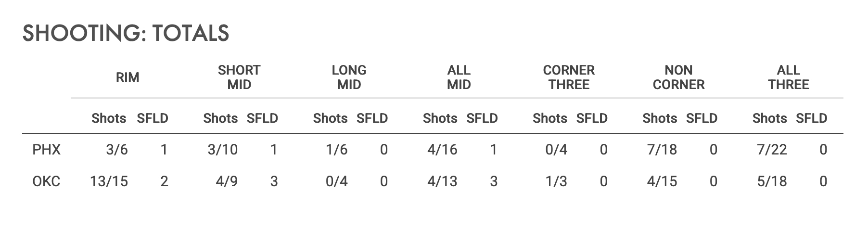Click the SHOOTING: TOTALS heading
The height and width of the screenshot is (231, 868).
click(126, 33)
